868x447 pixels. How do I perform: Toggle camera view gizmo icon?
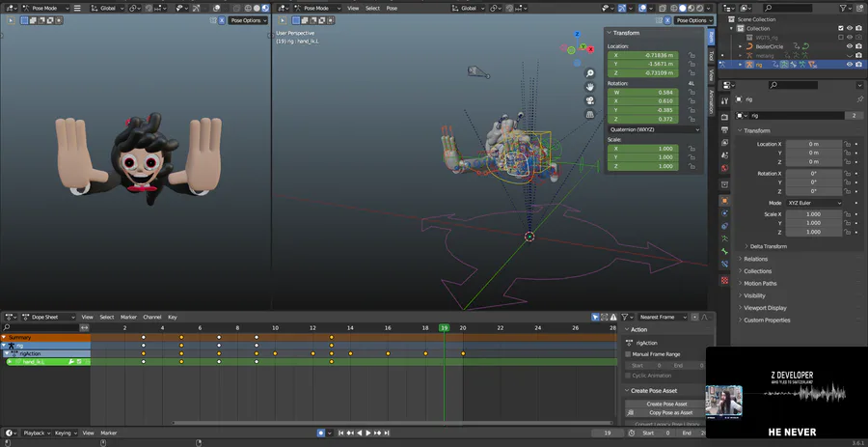coord(589,100)
